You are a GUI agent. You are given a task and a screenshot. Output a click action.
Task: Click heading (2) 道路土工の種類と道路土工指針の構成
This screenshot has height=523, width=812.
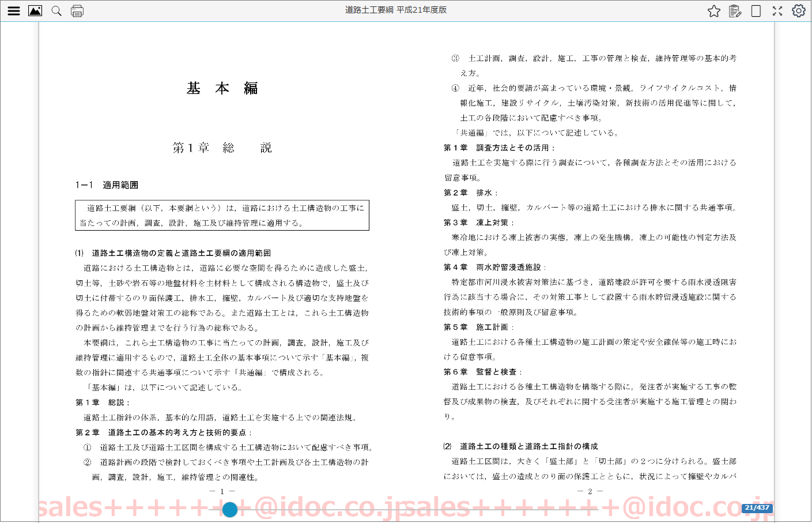pyautogui.click(x=521, y=446)
